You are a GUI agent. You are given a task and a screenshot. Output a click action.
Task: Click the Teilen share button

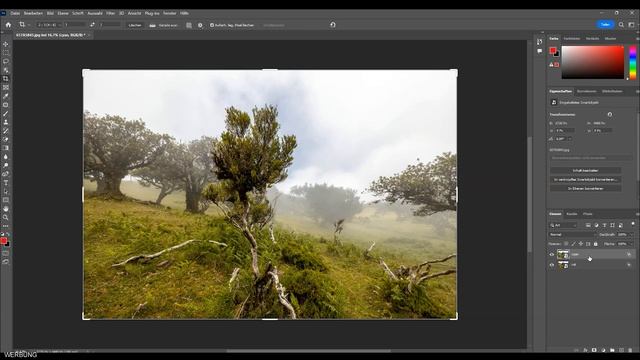coord(605,25)
